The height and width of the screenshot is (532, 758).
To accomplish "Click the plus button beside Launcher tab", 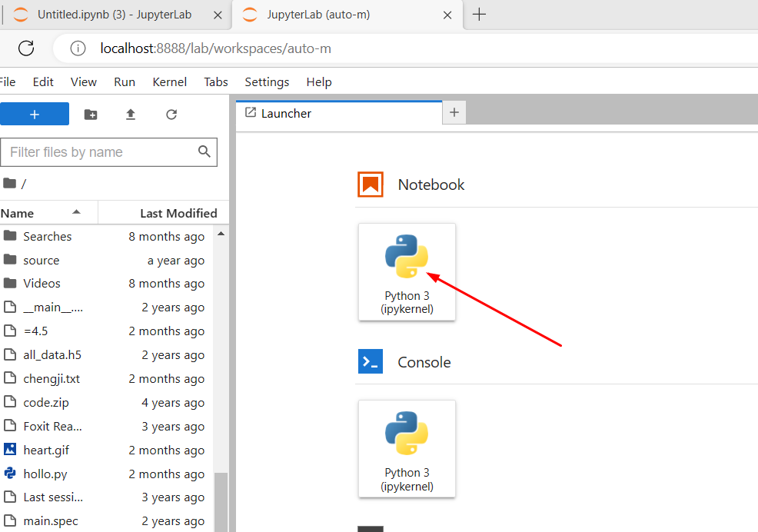I will 454,113.
